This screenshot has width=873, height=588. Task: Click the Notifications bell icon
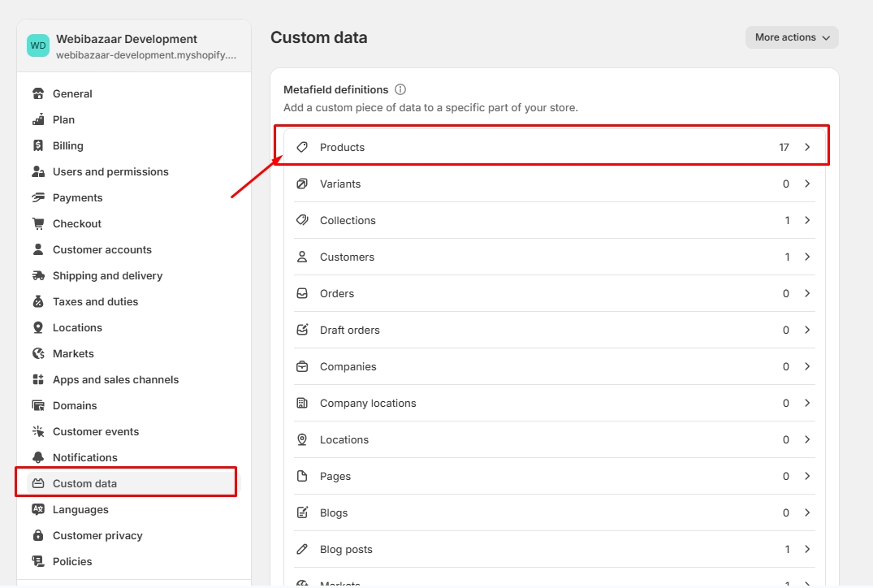click(x=38, y=457)
